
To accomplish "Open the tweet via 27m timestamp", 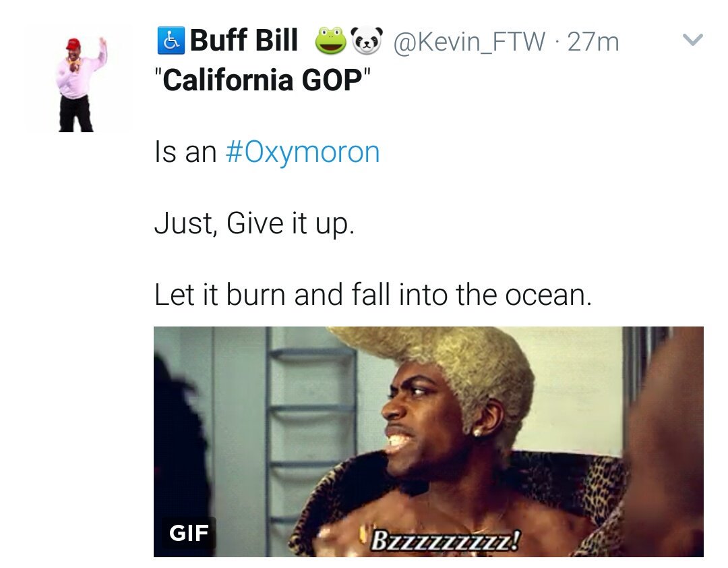I will [x=593, y=42].
